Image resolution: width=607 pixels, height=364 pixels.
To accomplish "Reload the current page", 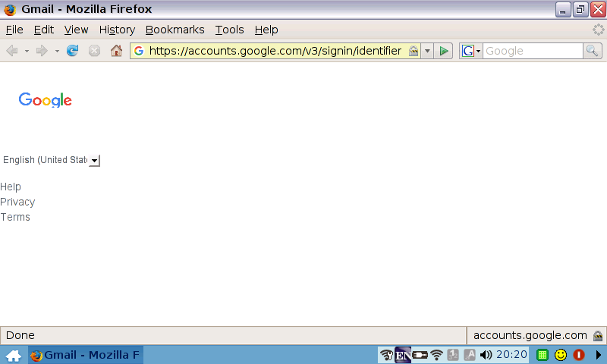I will tap(72, 51).
